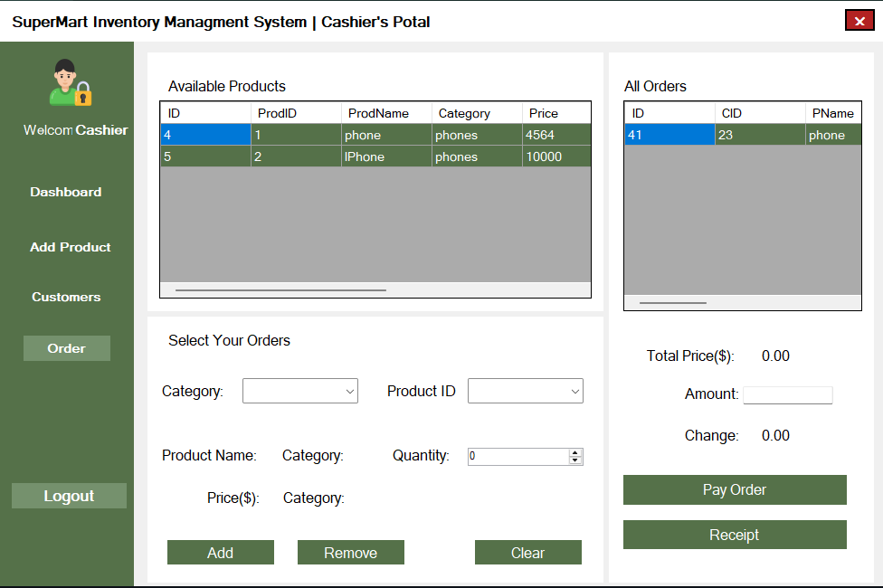Click the PName column header
Screen dimensions: 883x588
(833, 113)
